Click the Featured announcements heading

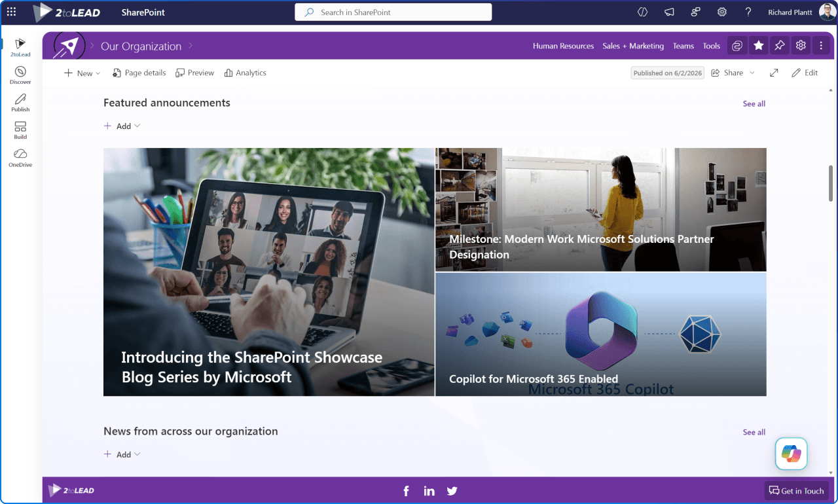pyautogui.click(x=167, y=103)
